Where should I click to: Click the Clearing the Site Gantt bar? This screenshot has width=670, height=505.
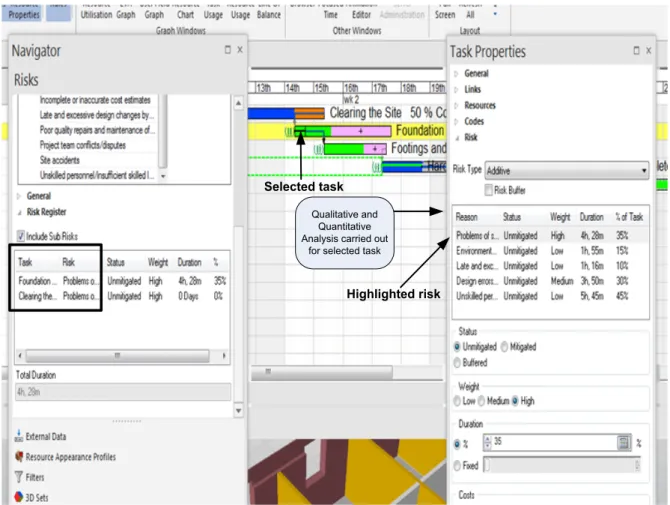click(286, 114)
